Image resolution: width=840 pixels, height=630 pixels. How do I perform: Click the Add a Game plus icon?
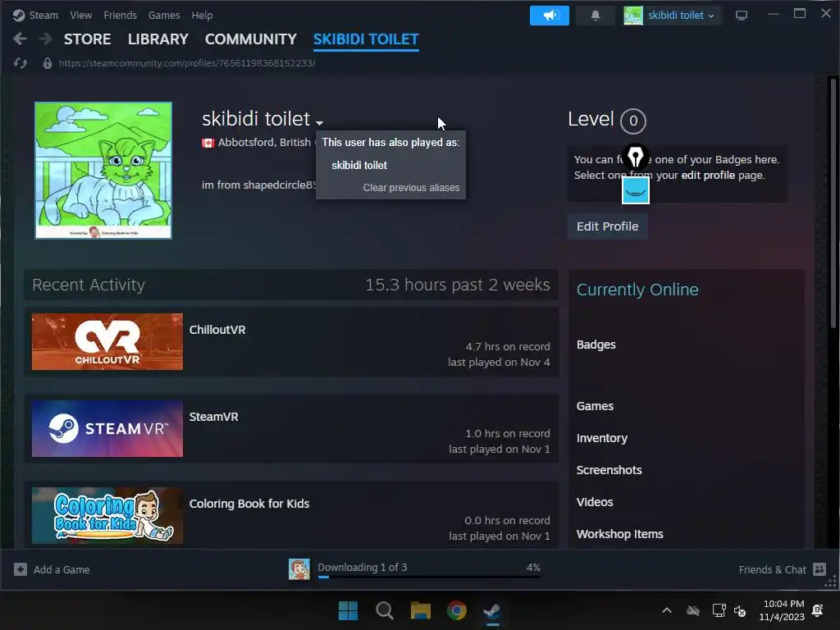click(21, 569)
